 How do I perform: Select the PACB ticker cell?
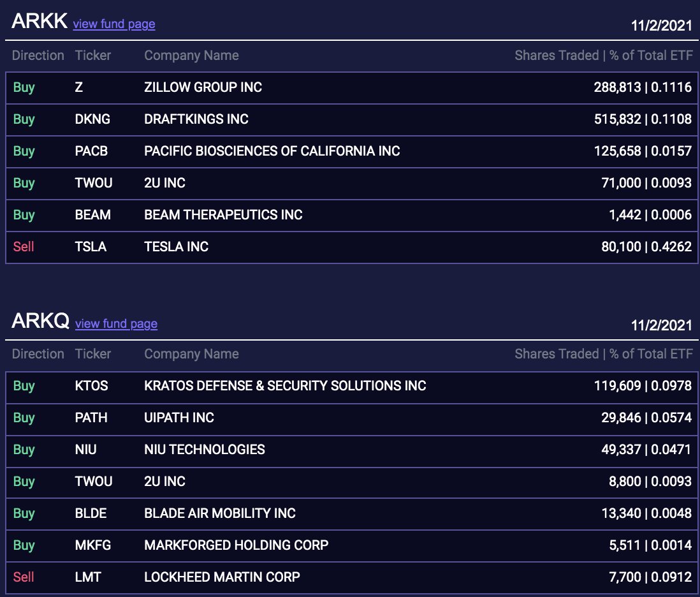pos(92,151)
